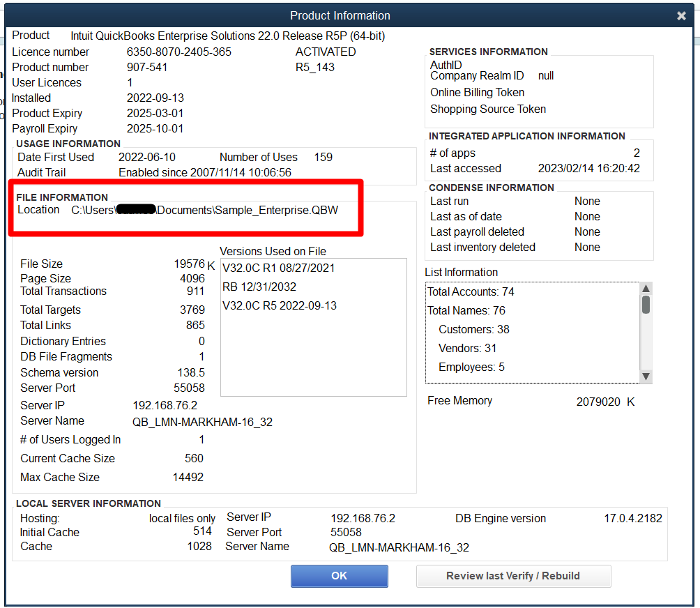Click Vendors: 31 list row
Image resolution: width=700 pixels, height=608 pixels.
pyautogui.click(x=467, y=348)
